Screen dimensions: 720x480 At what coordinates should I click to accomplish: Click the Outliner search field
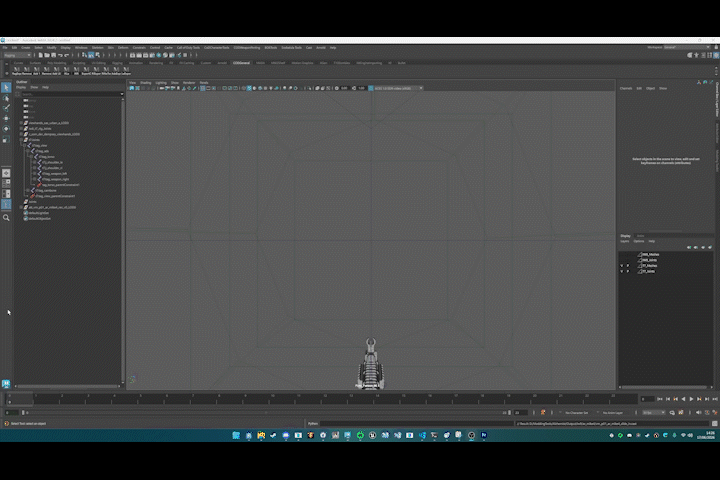[x=71, y=94]
